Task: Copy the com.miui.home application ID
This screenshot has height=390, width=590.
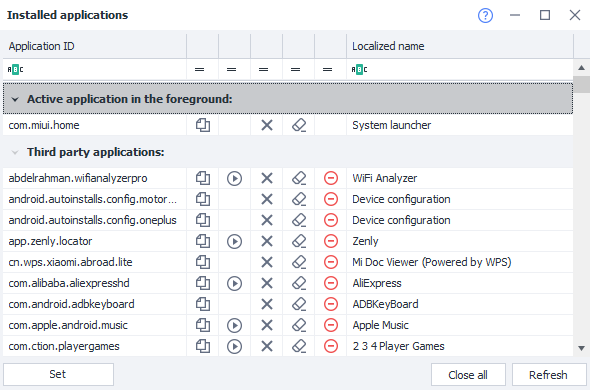Action: click(203, 125)
